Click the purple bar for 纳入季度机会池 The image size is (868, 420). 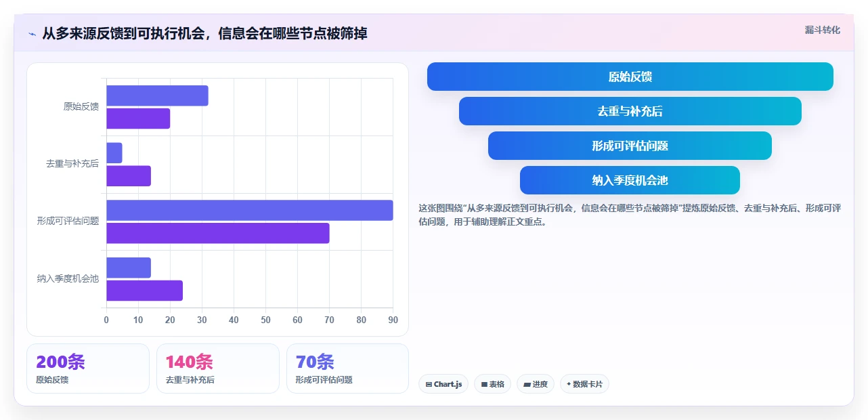click(144, 291)
